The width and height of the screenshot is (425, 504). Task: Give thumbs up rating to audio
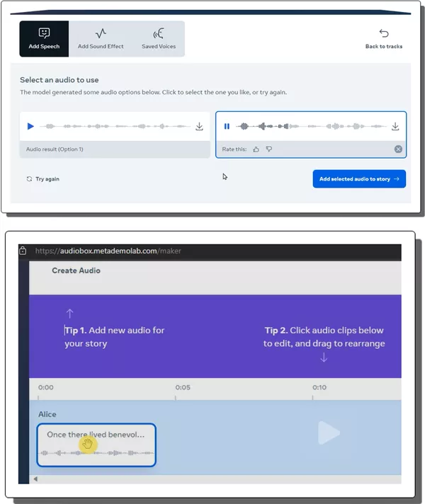(256, 149)
